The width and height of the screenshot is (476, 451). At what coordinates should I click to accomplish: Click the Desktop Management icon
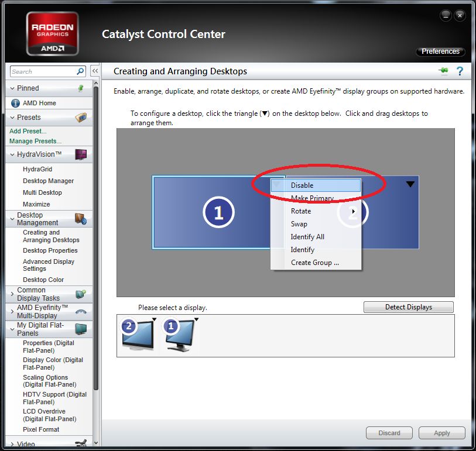[81, 219]
